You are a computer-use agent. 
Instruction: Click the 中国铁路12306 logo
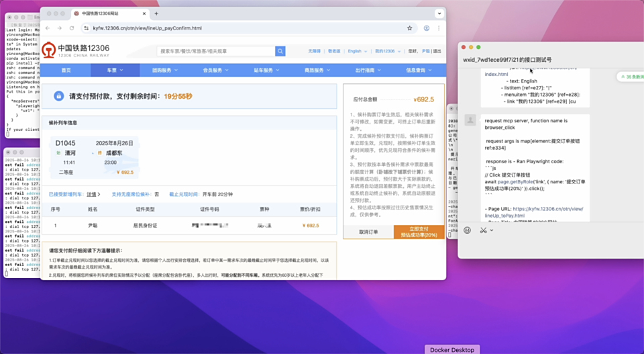(x=76, y=50)
